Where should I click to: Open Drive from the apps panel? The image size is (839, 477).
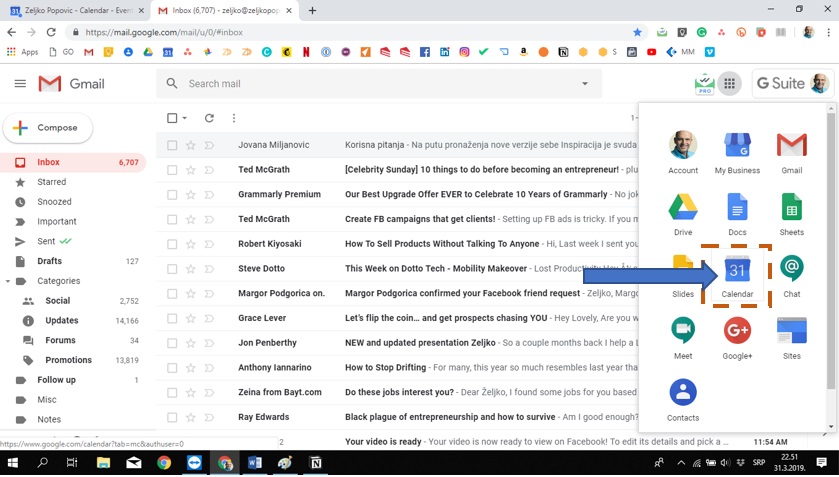coord(683,215)
